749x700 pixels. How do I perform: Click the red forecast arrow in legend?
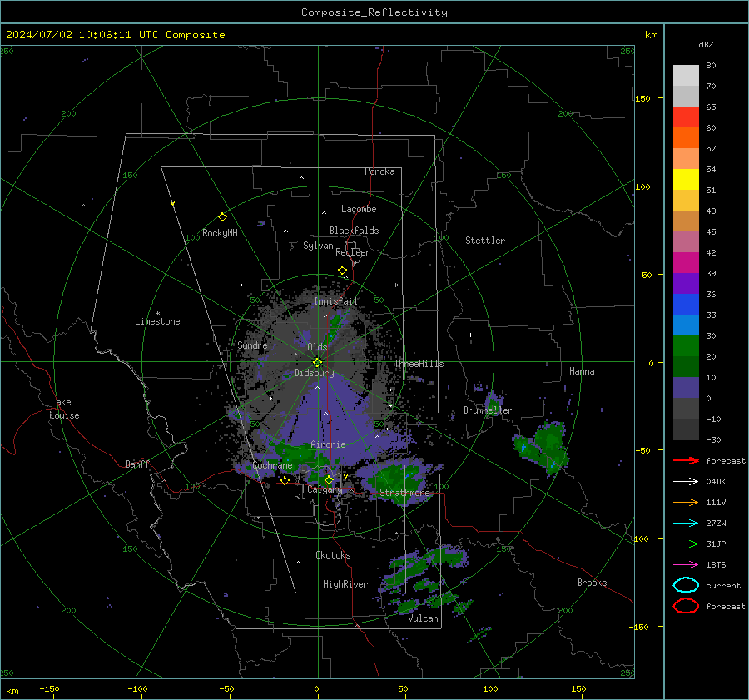tap(686, 460)
